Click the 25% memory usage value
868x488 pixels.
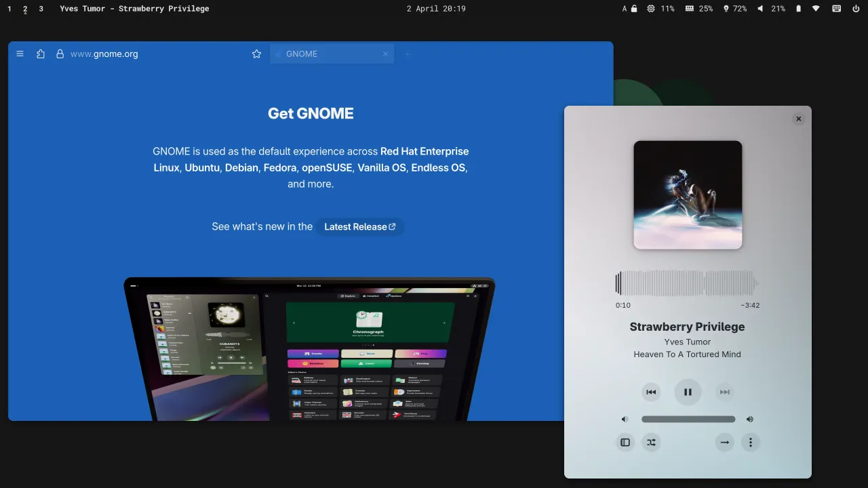coord(706,9)
